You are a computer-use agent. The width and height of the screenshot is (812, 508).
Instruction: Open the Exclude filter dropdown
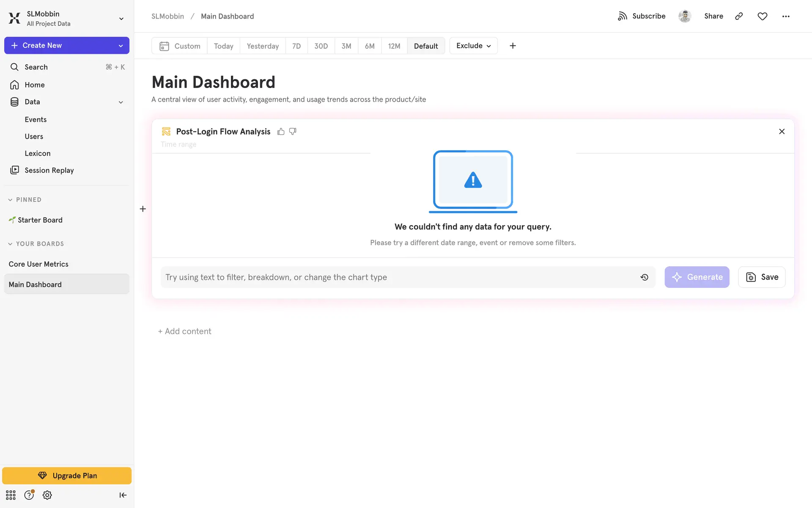[x=473, y=46]
